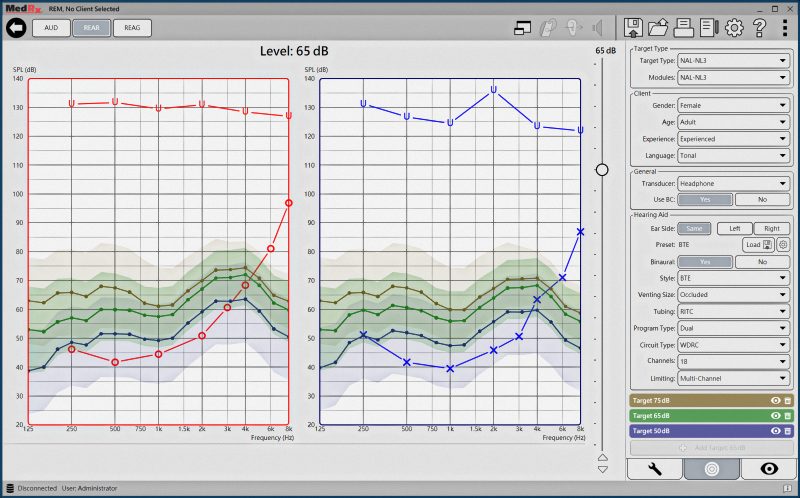Open the Load session folder icon
This screenshot has height=498, width=800.
click(658, 27)
